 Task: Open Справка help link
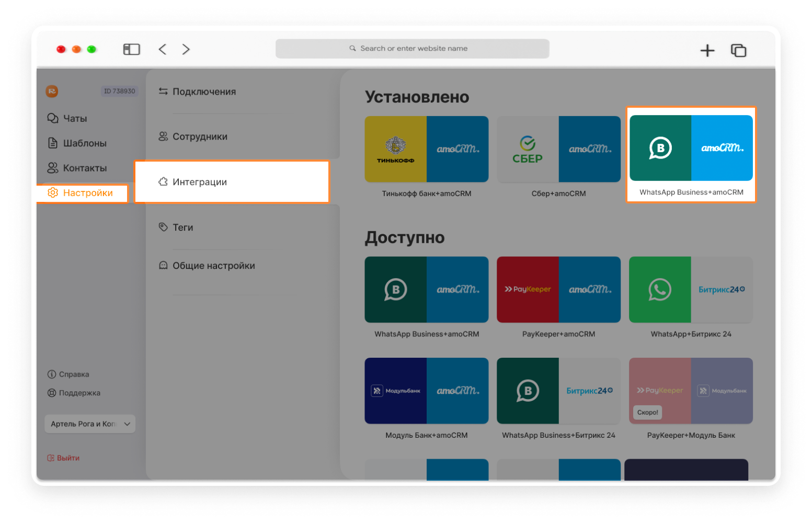point(74,374)
